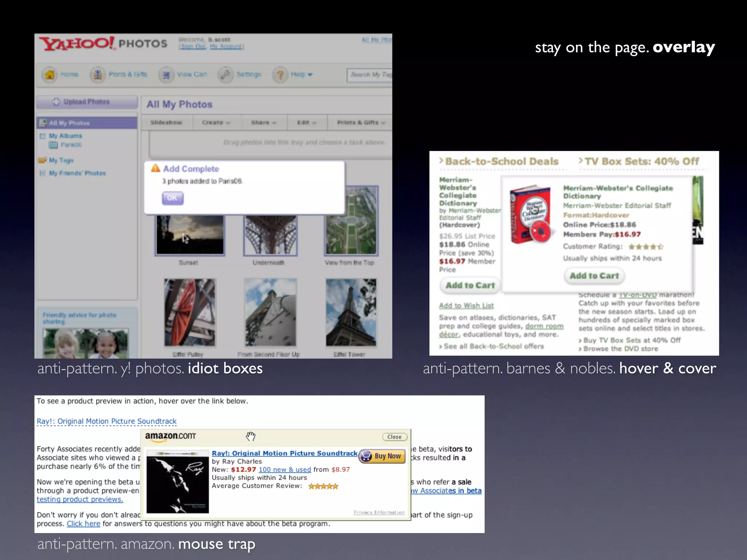Click the Slideshow tab
This screenshot has height=560, width=747.
[x=166, y=122]
